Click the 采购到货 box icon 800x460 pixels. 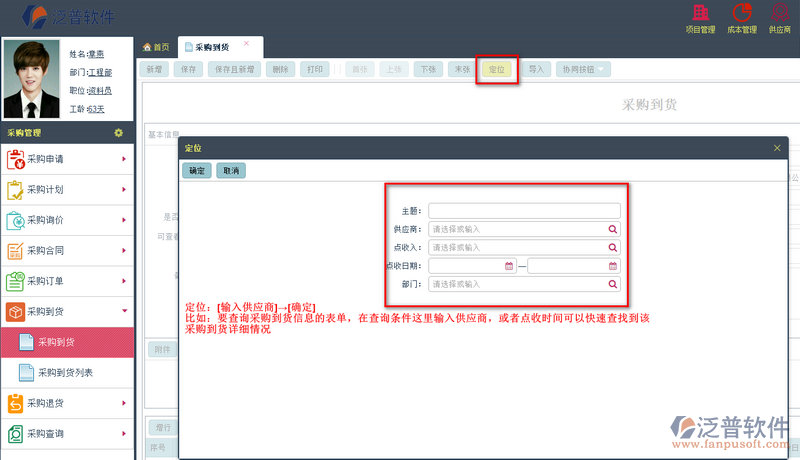tap(15, 312)
